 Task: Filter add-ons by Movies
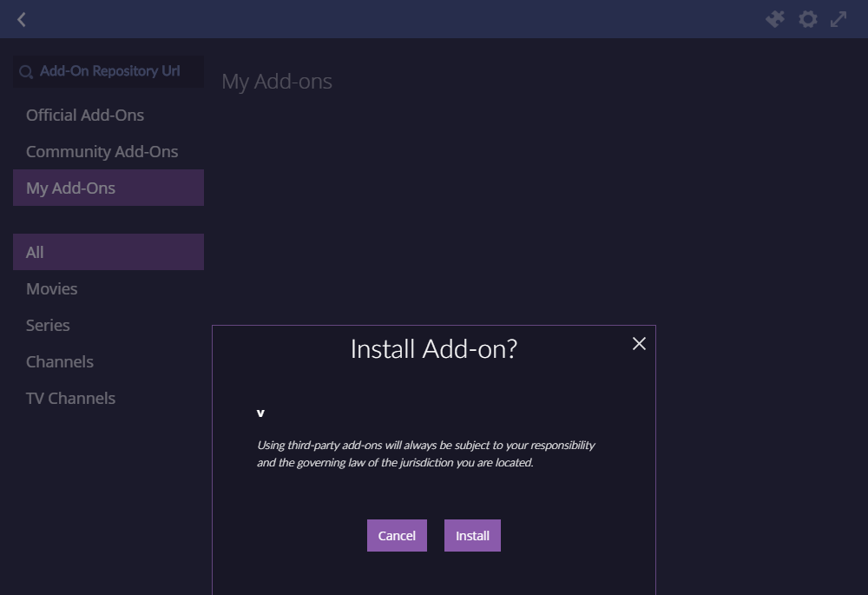[108, 288]
